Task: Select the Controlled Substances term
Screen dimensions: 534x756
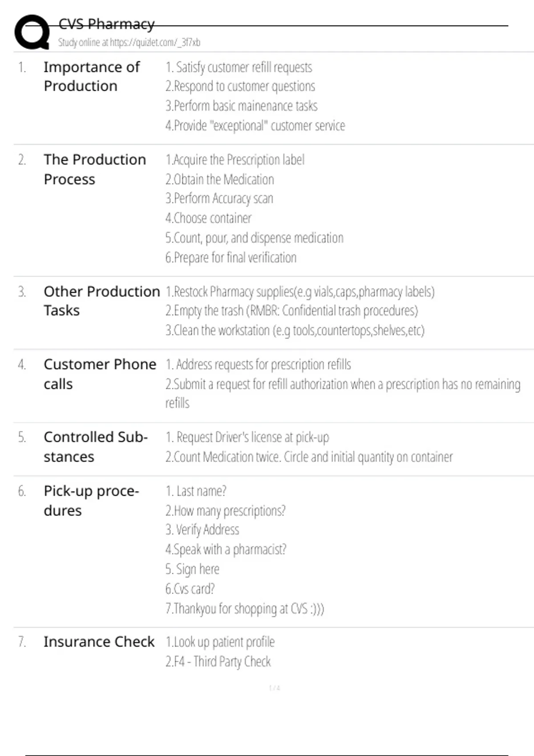Action: coord(95,446)
